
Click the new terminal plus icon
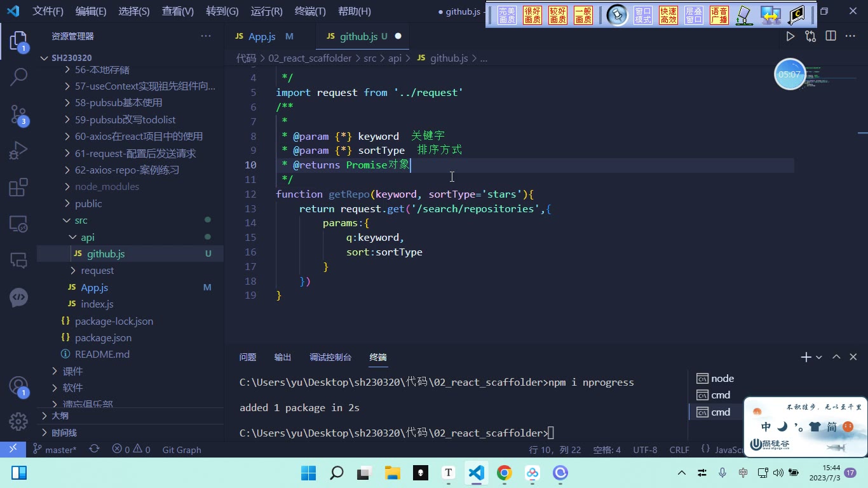pyautogui.click(x=806, y=357)
